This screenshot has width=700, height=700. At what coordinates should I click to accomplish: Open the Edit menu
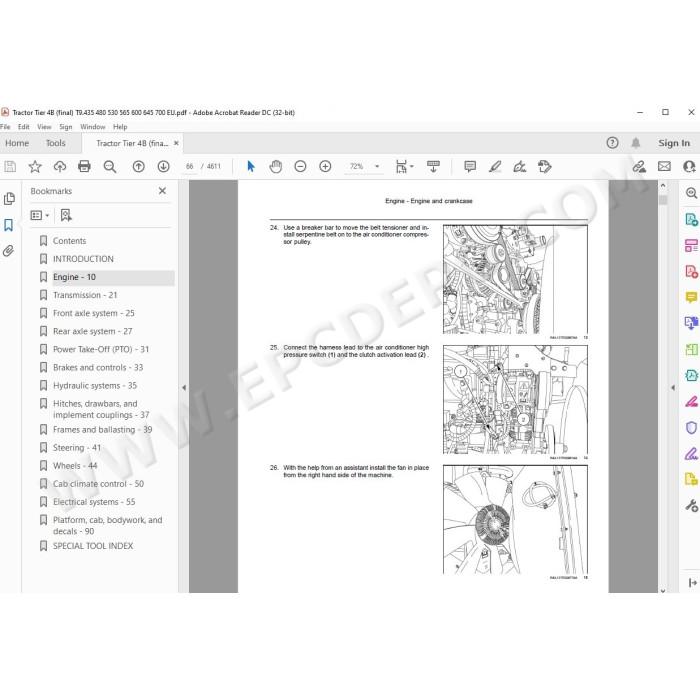[24, 127]
